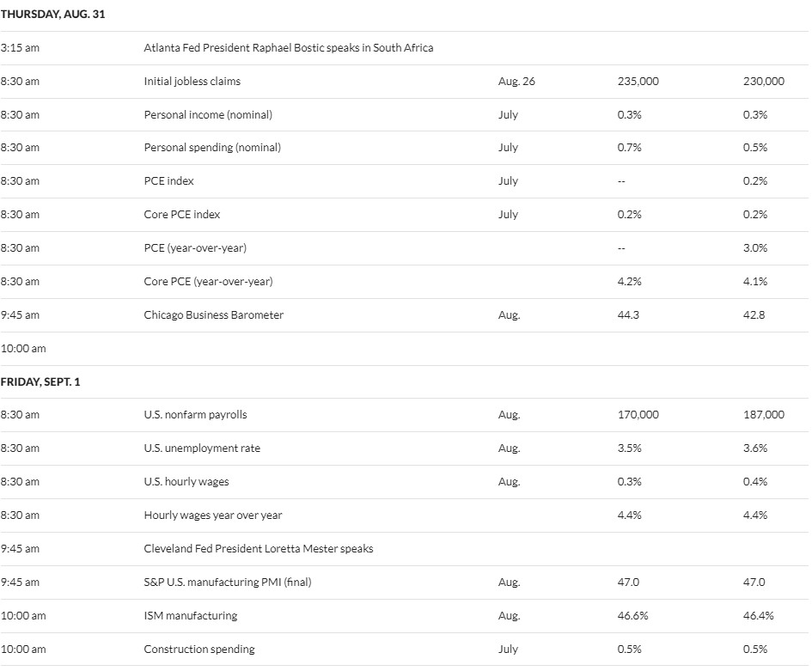Click the Friday, Sept. 1 date header
This screenshot has width=812, height=671.
point(40,382)
